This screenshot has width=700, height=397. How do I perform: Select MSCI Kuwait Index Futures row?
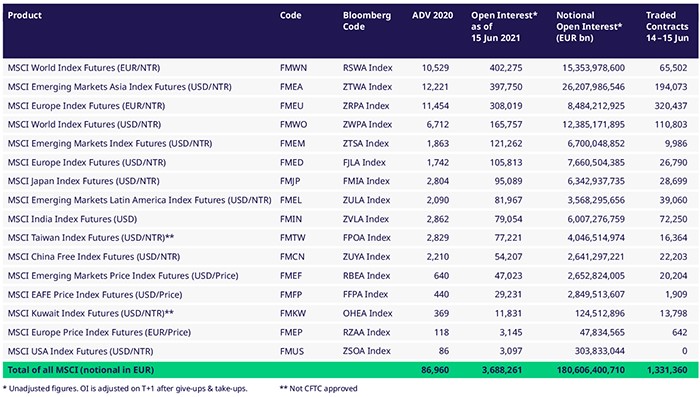click(350, 313)
